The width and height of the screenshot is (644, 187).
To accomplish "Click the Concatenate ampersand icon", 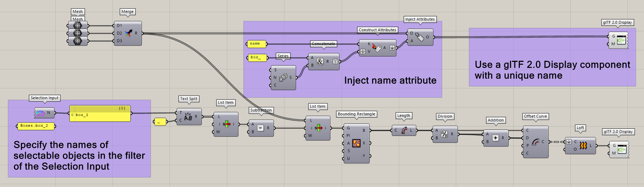I will point(320,61).
